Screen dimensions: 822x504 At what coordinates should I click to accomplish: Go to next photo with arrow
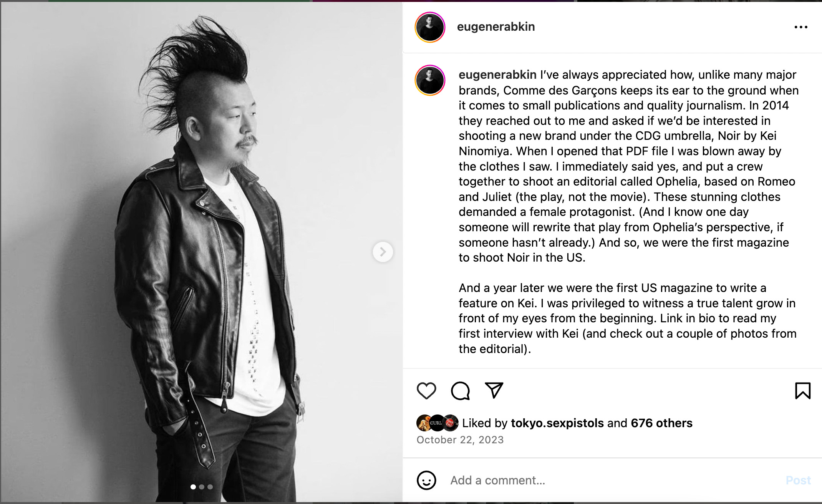(383, 252)
